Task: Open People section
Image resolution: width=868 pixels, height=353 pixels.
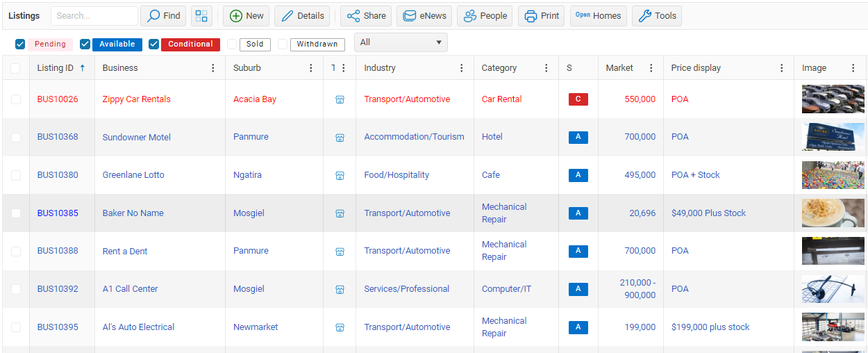Action: (485, 16)
